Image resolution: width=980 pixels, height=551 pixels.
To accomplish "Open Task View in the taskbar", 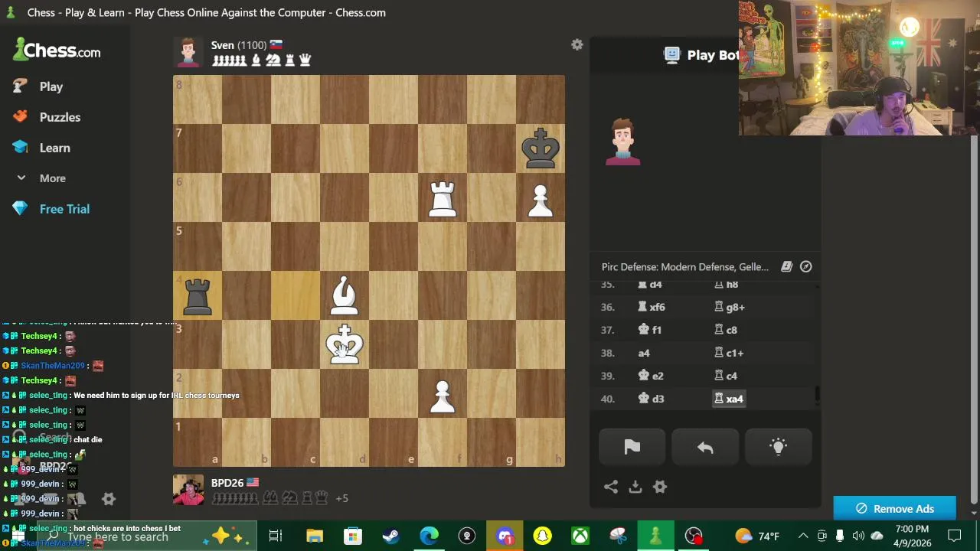I will pyautogui.click(x=276, y=536).
